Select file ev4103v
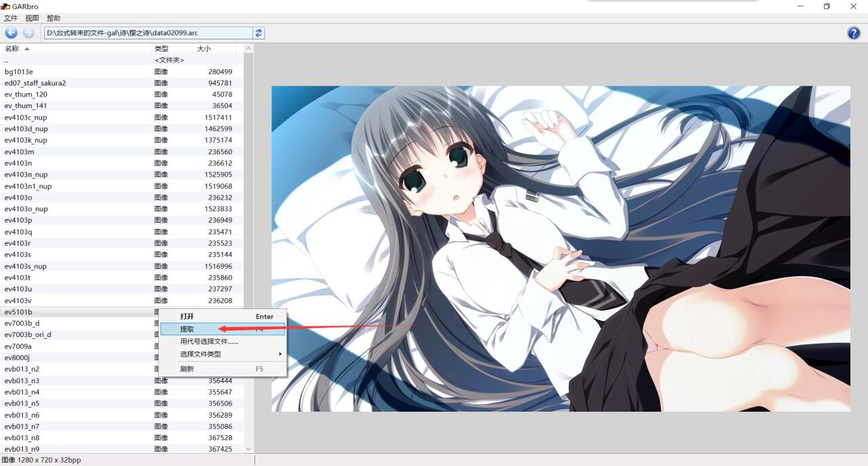The image size is (868, 466). point(121,300)
